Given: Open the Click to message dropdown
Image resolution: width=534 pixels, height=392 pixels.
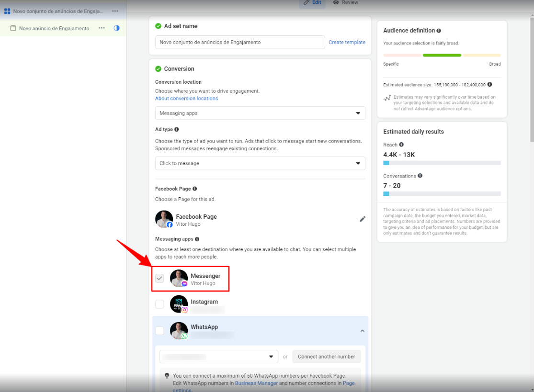Looking at the screenshot, I should click(260, 163).
